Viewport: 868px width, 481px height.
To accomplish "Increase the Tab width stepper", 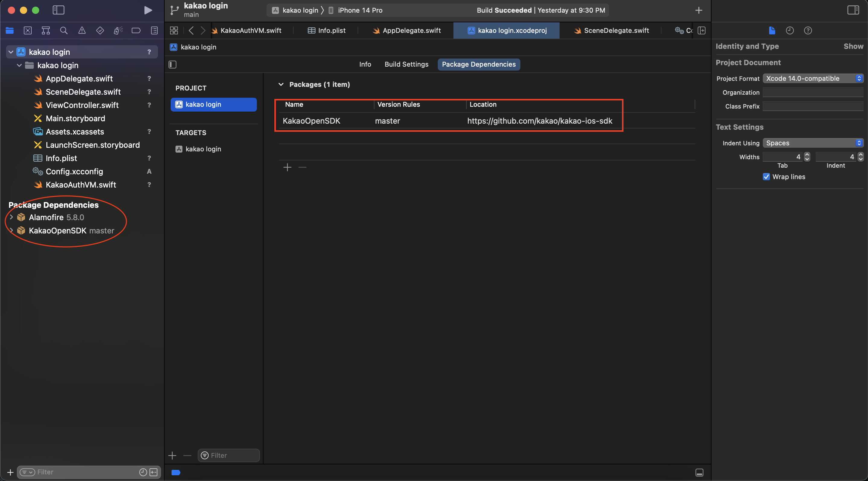I will pyautogui.click(x=807, y=155).
